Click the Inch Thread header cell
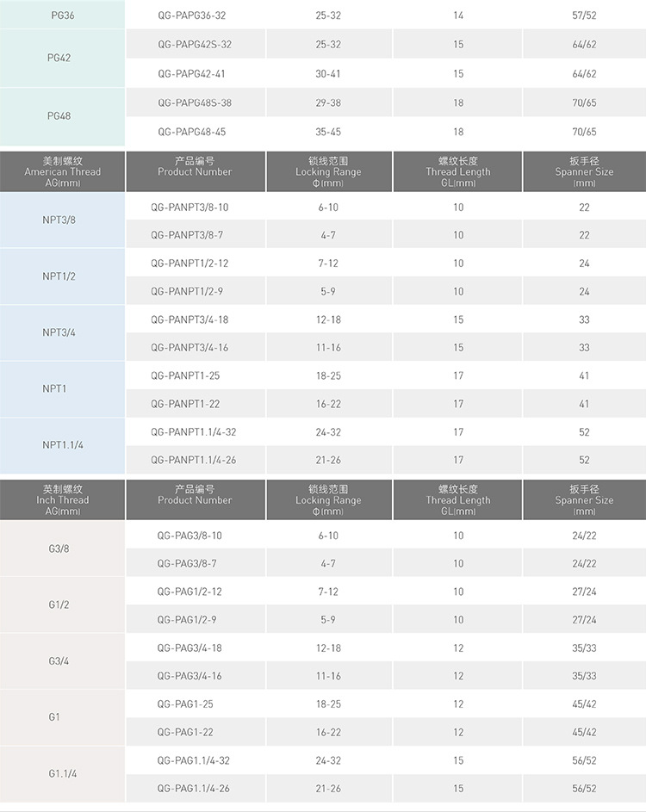Screen dimensions: 646x812 (62, 499)
